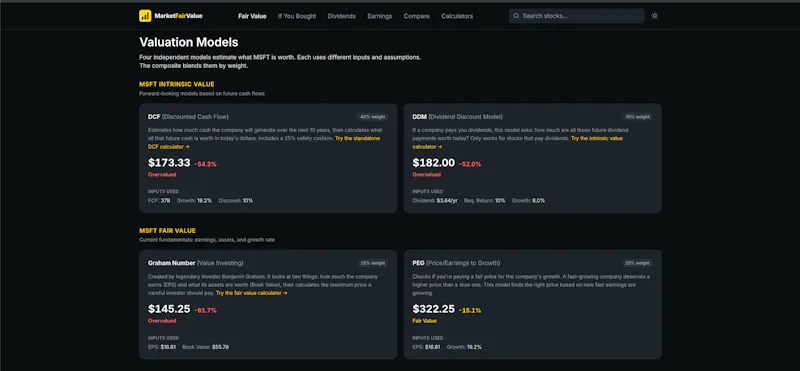The image size is (800, 371).
Task: Click the Graham Number (Value Investing) title
Action: point(195,263)
